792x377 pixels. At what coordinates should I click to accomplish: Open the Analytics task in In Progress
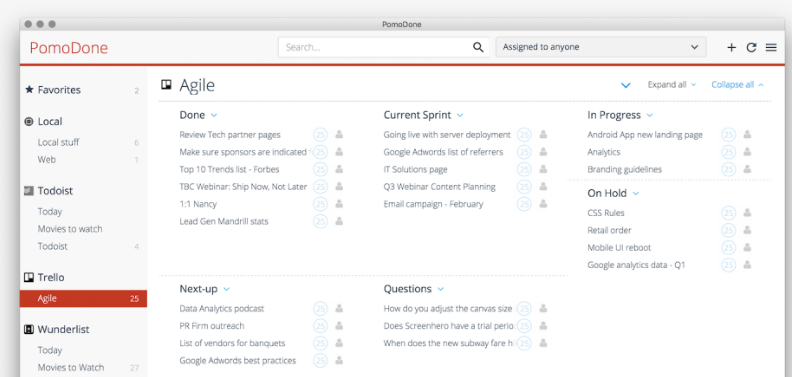[604, 152]
